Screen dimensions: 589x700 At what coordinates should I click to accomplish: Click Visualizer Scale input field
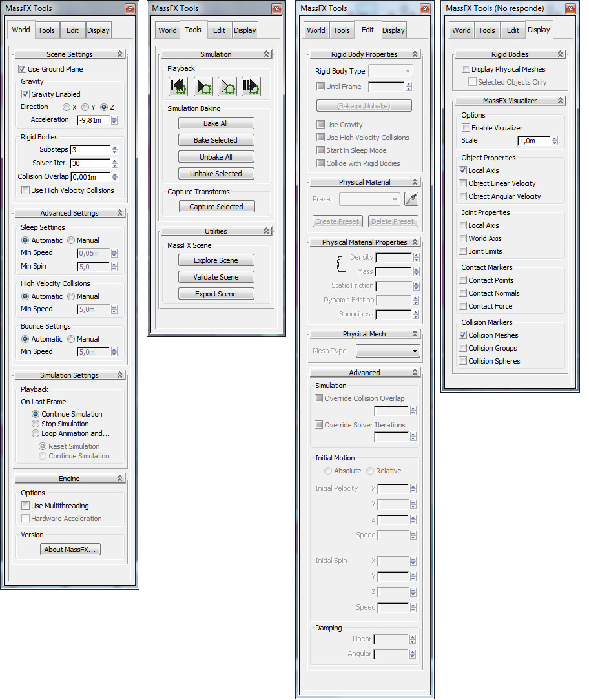(534, 141)
